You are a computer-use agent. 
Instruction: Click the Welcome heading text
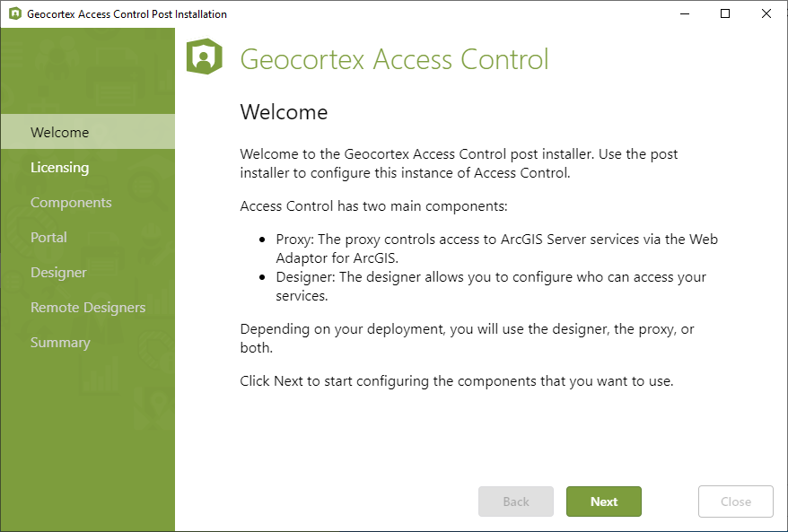click(284, 111)
